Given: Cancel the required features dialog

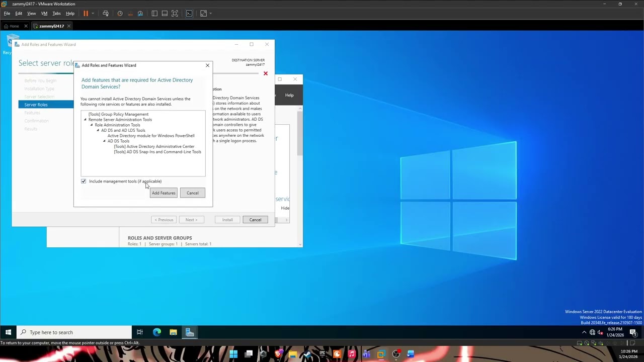Looking at the screenshot, I should tap(192, 193).
